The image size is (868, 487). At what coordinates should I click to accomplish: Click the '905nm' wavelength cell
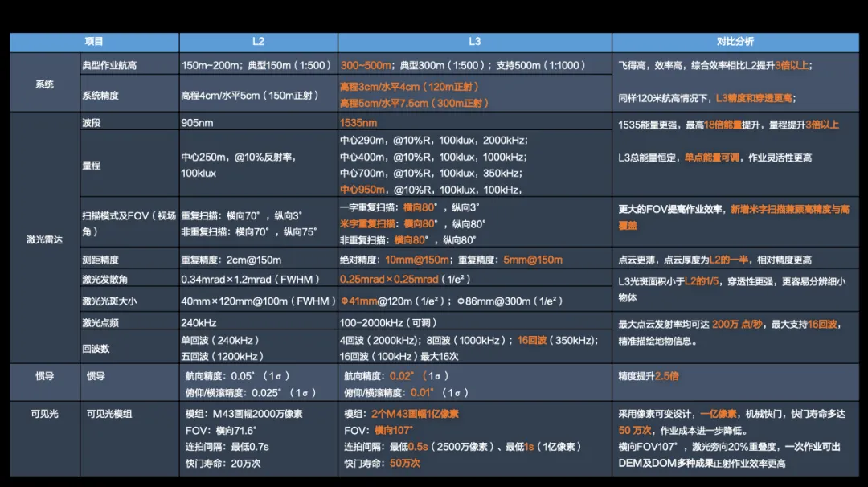(197, 123)
